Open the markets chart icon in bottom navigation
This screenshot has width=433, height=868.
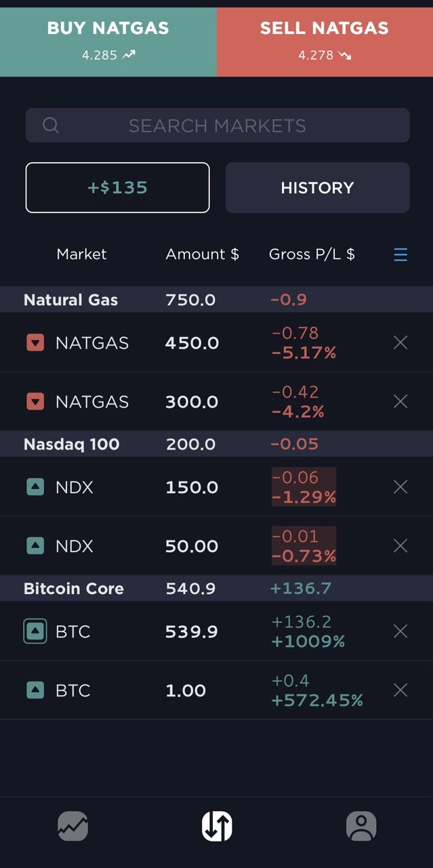(x=72, y=826)
